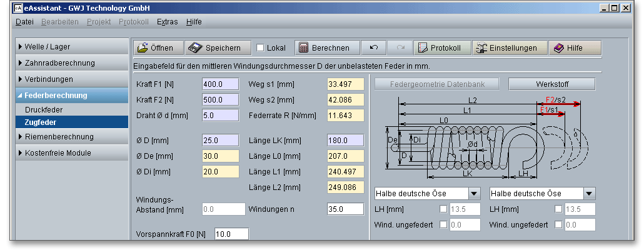This screenshot has height=250, width=644.
Task: Enable the Lokal checkbox
Action: [x=261, y=48]
